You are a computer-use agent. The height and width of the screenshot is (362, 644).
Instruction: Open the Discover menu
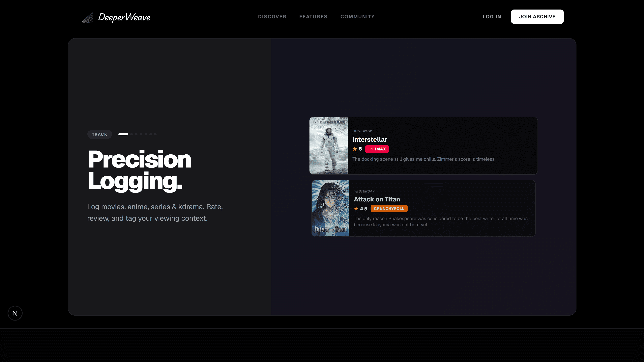tap(272, 17)
